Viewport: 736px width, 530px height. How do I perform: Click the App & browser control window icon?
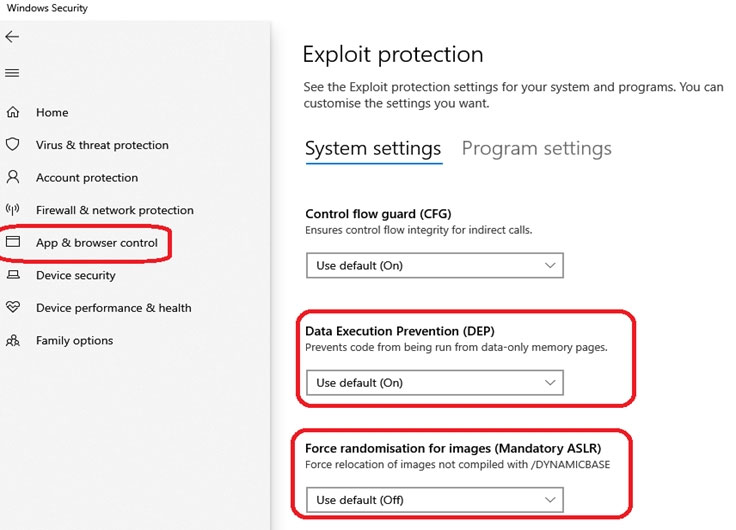point(13,242)
